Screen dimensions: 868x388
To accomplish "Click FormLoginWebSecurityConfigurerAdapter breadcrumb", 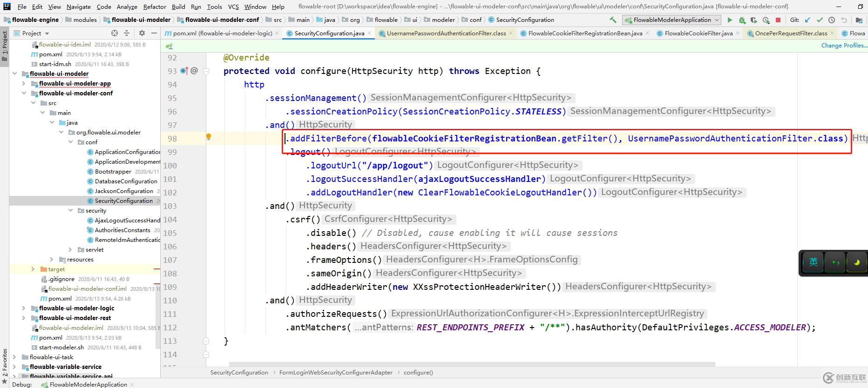I will (x=336, y=372).
